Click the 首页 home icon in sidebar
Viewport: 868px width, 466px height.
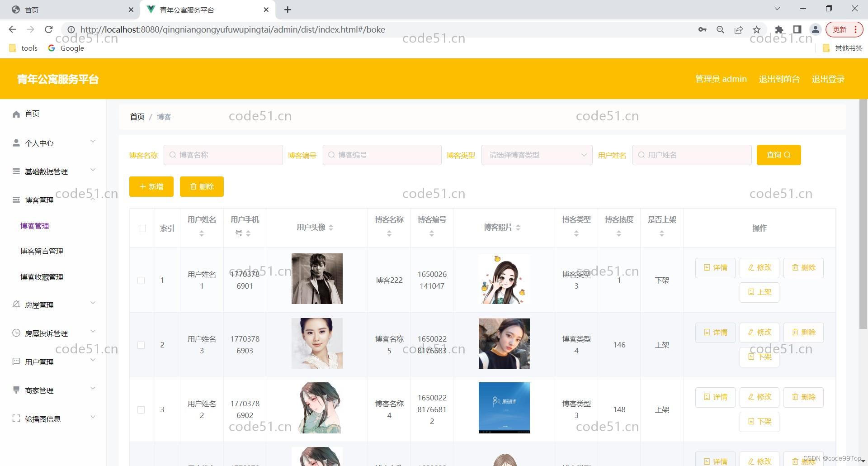(16, 114)
